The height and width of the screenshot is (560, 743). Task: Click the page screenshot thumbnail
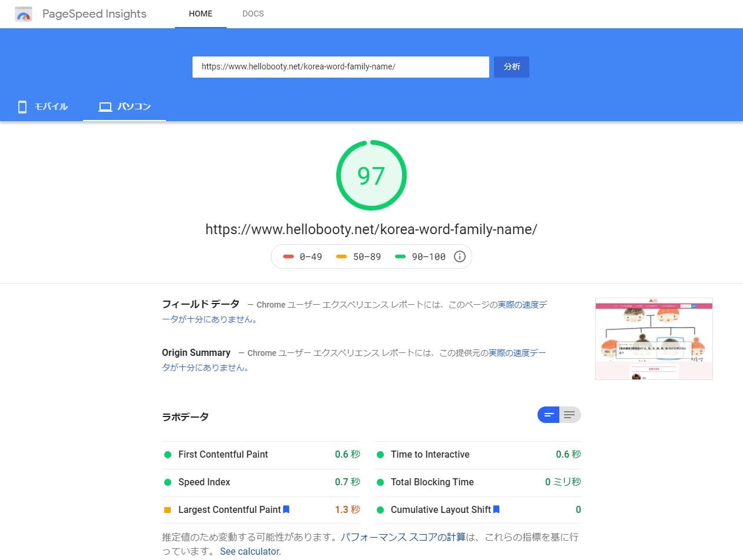tap(654, 338)
